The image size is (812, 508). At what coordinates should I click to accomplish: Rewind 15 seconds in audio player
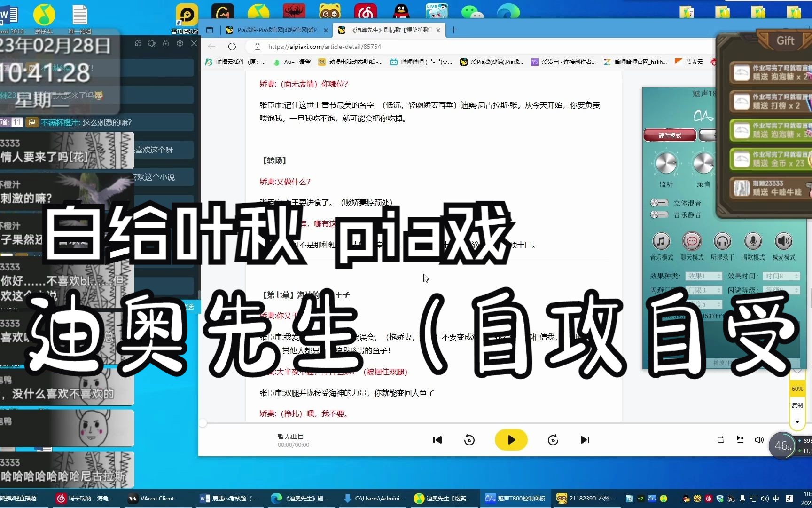pos(469,440)
